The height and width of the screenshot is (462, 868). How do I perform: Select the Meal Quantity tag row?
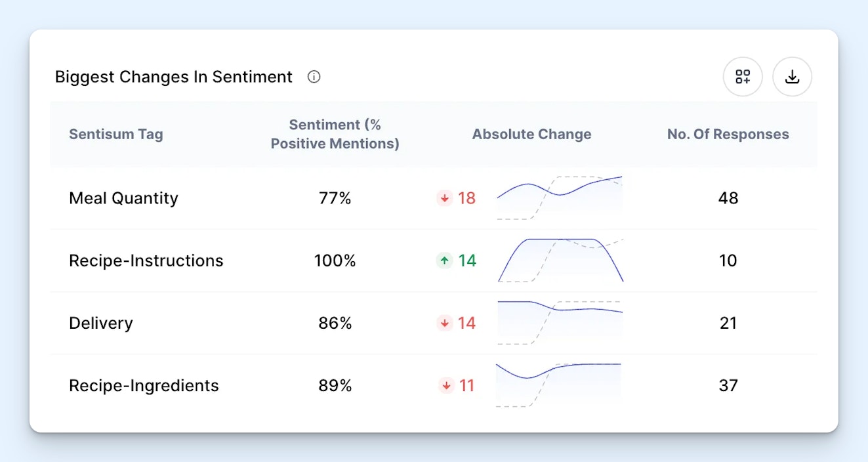pyautogui.click(x=123, y=198)
